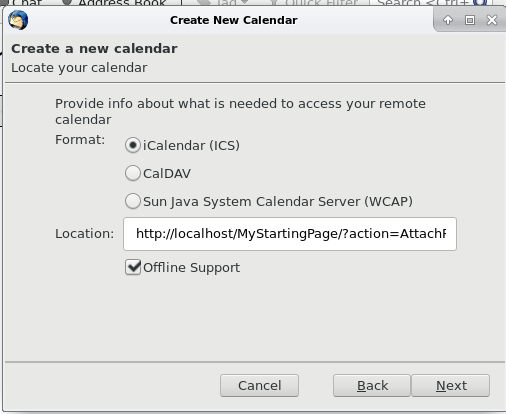Click the search magnifier icon at top right
506x414 pixels.
tap(480, 3)
